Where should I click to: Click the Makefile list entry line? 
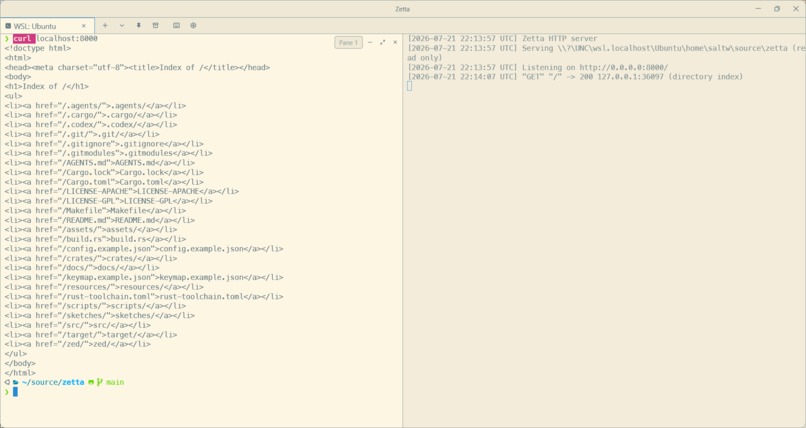click(96, 211)
